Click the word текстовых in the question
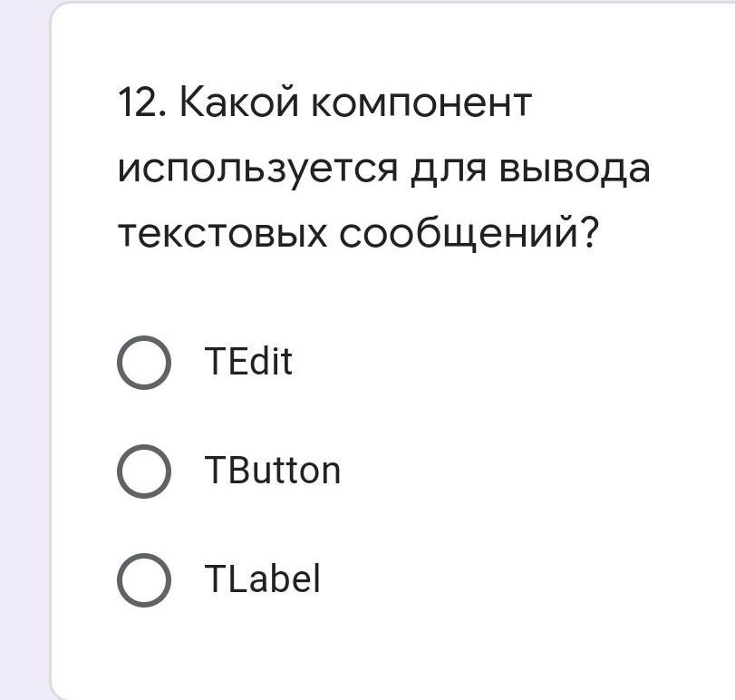 coord(223,234)
